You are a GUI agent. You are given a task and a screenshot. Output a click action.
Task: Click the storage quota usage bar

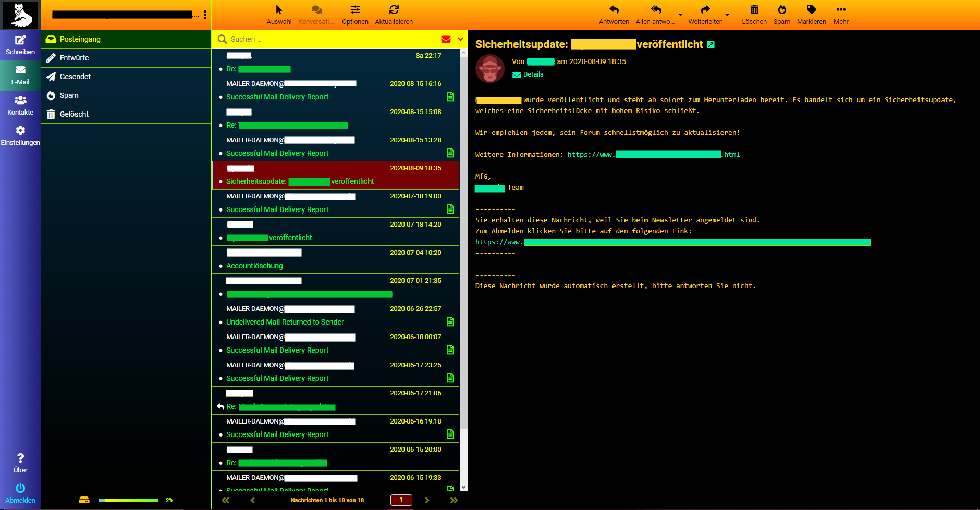(x=128, y=500)
